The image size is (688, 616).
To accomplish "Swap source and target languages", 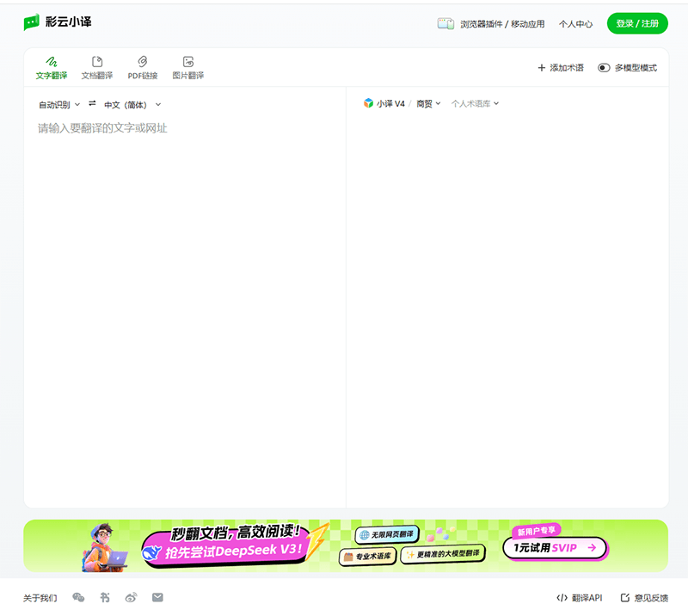I will (92, 104).
